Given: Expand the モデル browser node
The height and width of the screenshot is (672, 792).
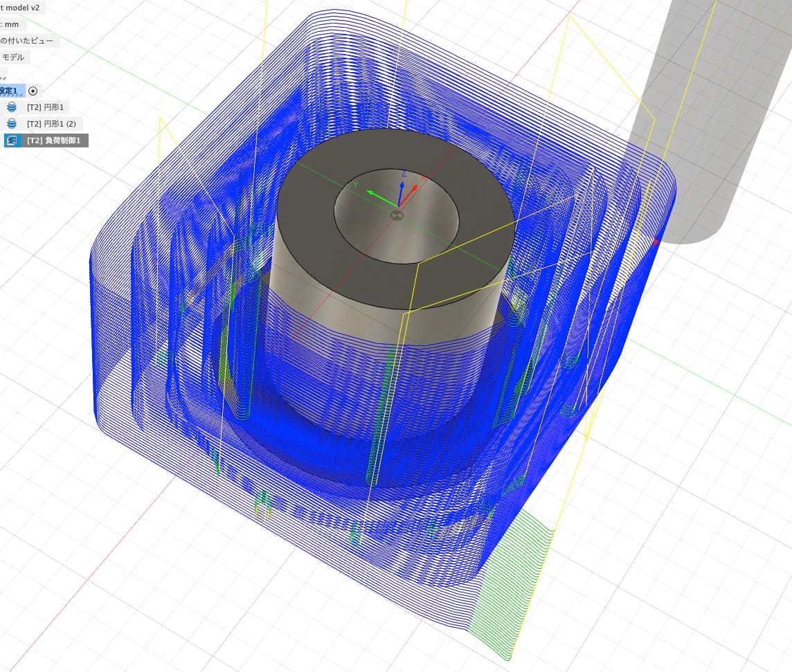Looking at the screenshot, I should pos(12,57).
